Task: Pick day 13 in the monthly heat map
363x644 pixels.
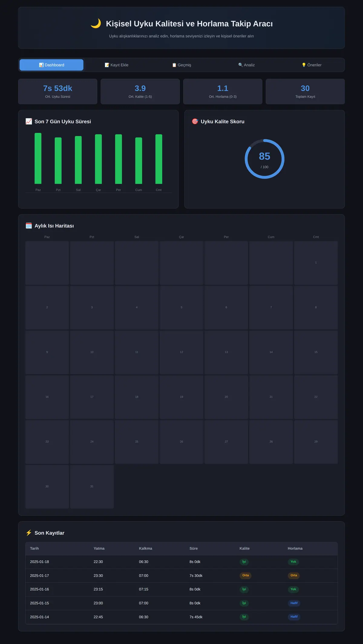Action: click(x=226, y=352)
